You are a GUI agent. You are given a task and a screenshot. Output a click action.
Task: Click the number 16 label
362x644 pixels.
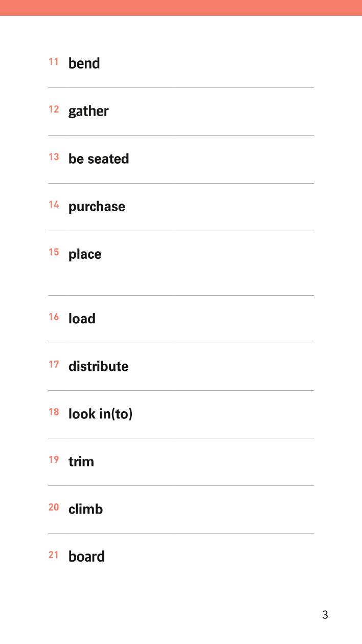(x=54, y=317)
